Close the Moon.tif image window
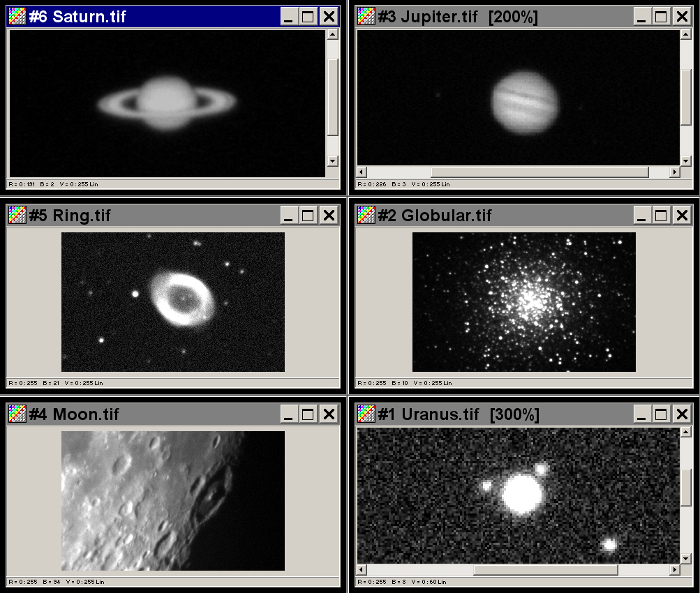This screenshot has height=593, width=700. 328,414
